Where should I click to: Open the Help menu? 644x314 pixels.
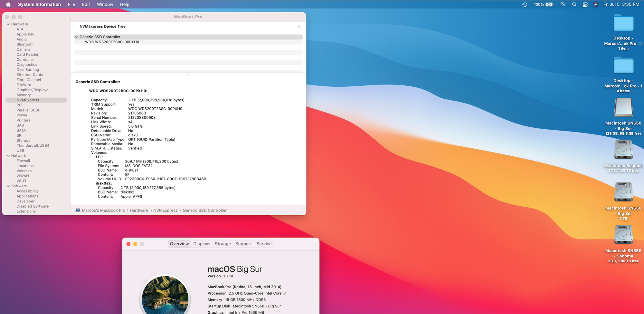pyautogui.click(x=125, y=5)
